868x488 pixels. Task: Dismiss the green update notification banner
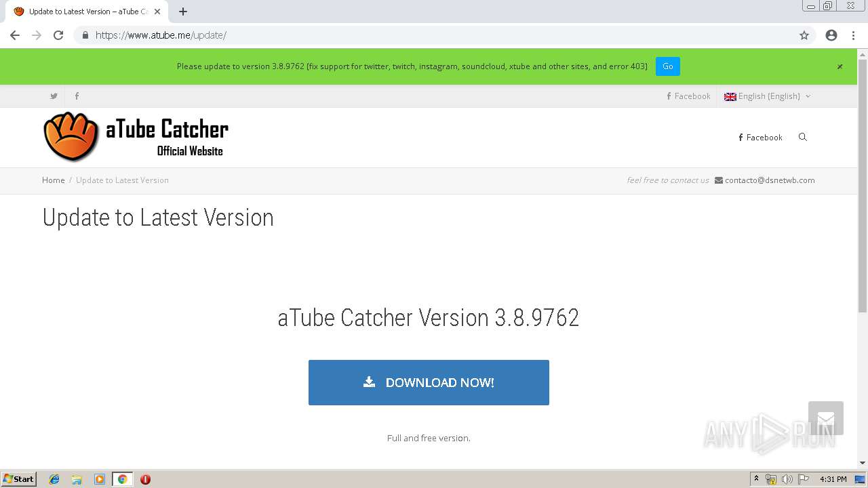[840, 66]
